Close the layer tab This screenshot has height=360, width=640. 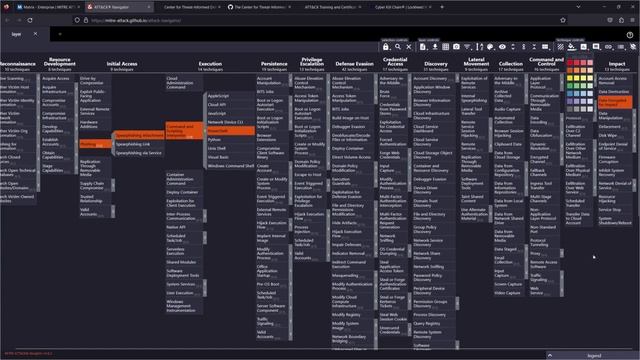click(35, 34)
